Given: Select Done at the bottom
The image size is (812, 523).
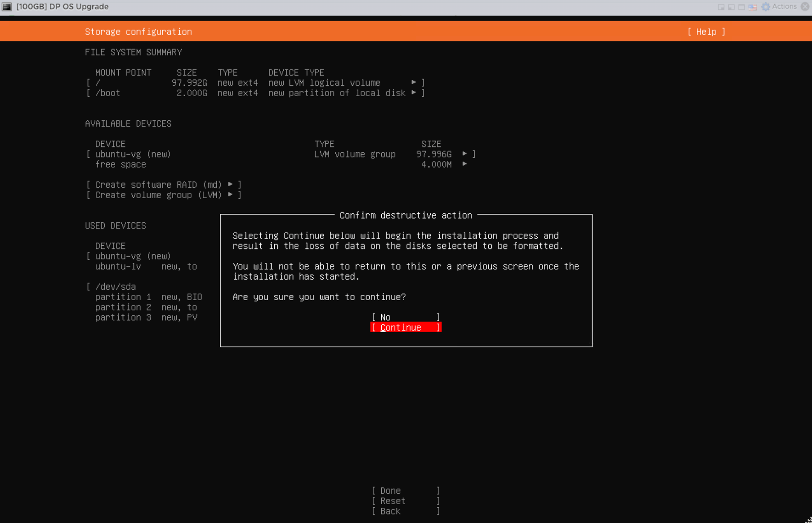Looking at the screenshot, I should (406, 491).
